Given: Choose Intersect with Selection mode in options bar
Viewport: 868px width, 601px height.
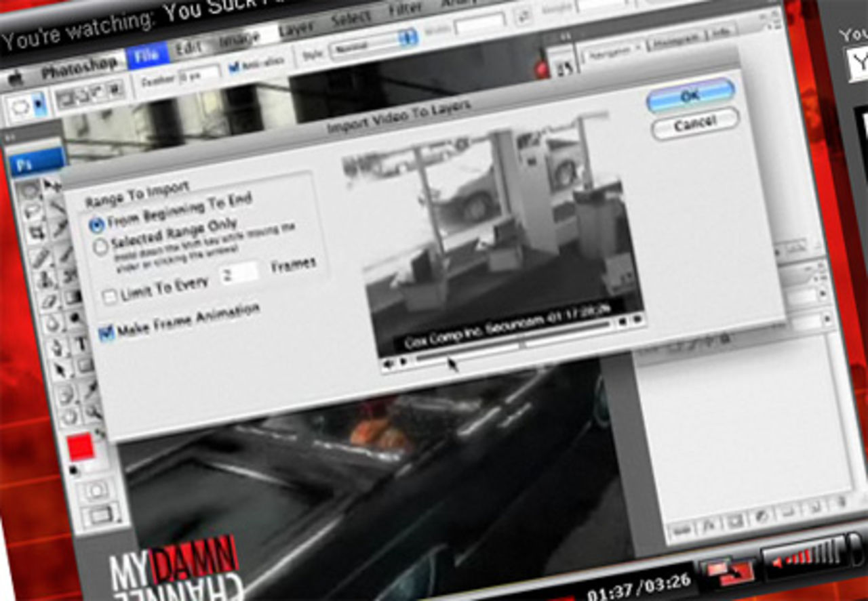Looking at the screenshot, I should [x=114, y=90].
